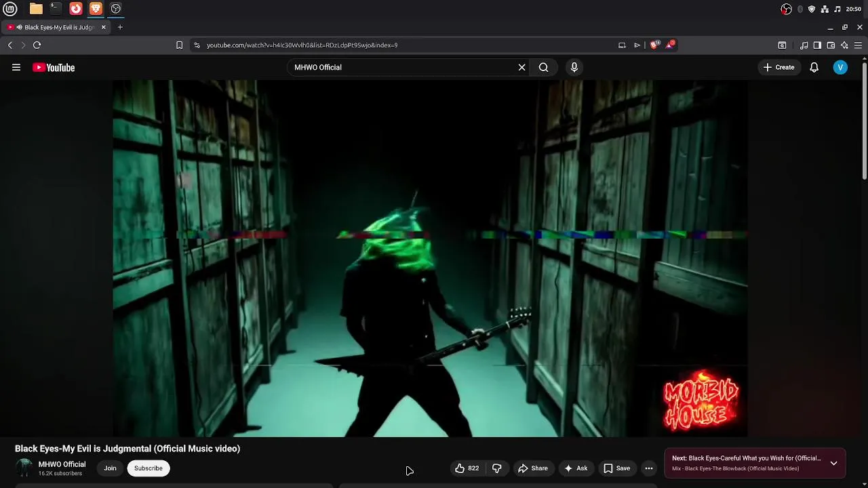868x488 pixels.
Task: Click the OBS recording tray icon
Action: coord(787,9)
